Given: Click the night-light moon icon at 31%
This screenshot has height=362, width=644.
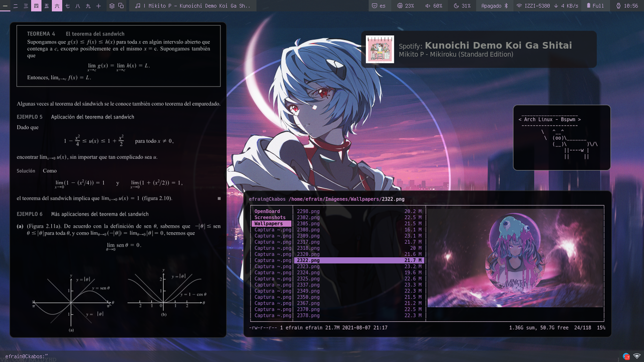Looking at the screenshot, I should pyautogui.click(x=460, y=6).
